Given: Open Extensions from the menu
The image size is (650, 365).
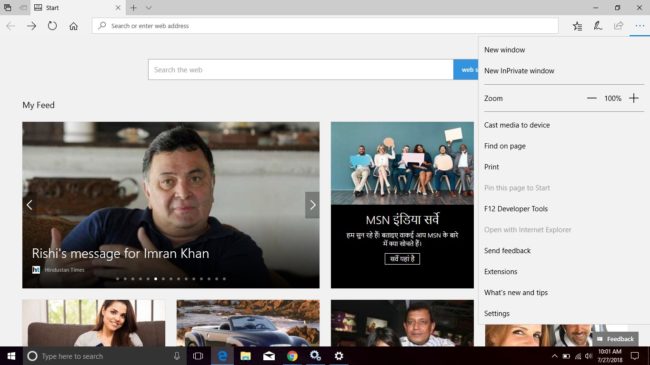Looking at the screenshot, I should [x=500, y=272].
